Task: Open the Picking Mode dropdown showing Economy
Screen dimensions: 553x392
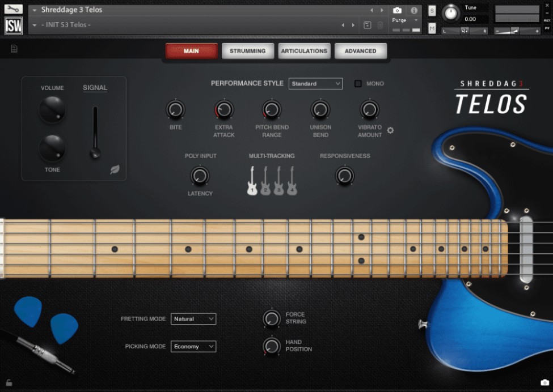Action: coord(193,346)
